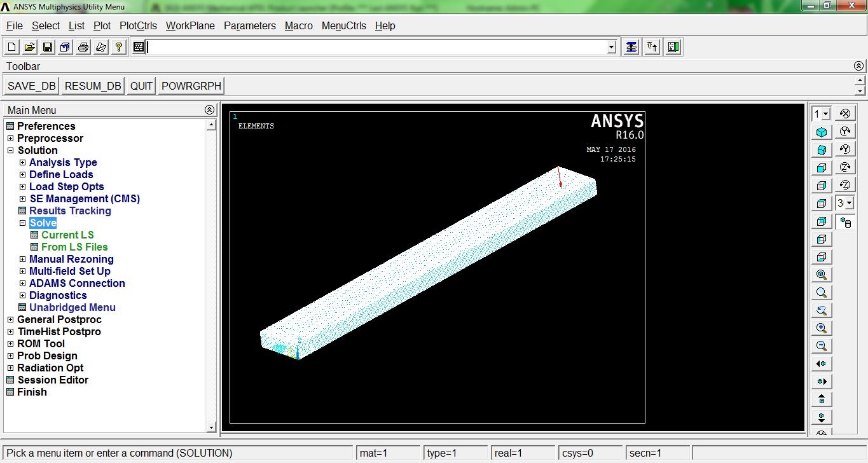Click the printer icon in the top toolbar
The height and width of the screenshot is (463, 868).
(83, 47)
